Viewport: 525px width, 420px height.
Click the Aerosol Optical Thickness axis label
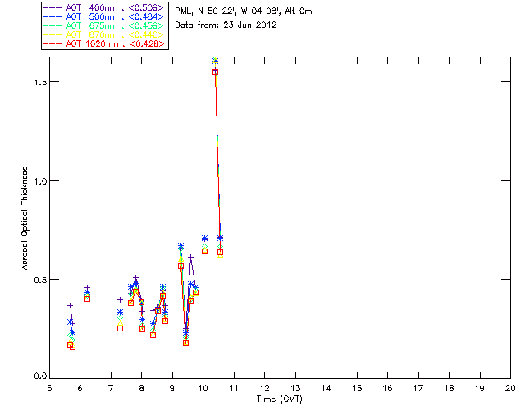pyautogui.click(x=25, y=218)
